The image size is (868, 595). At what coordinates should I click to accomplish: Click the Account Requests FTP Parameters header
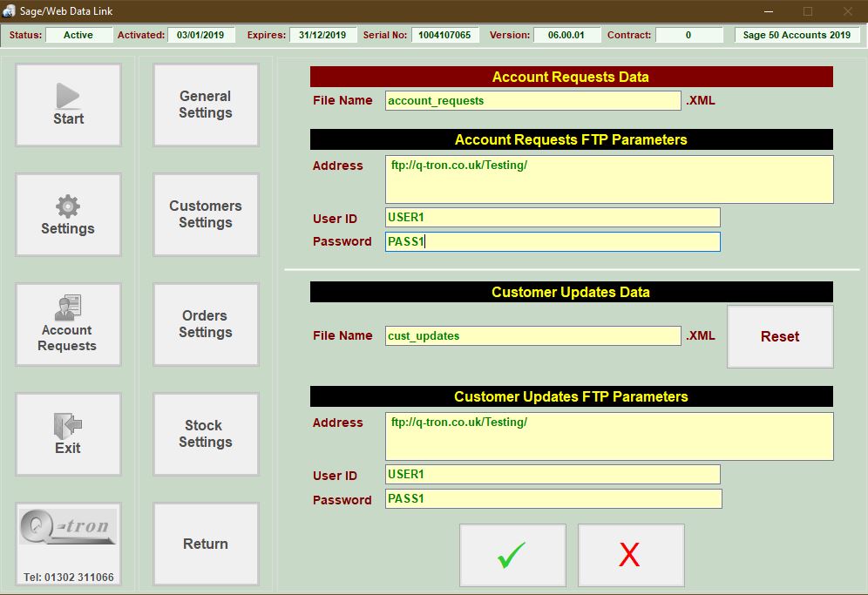point(572,139)
